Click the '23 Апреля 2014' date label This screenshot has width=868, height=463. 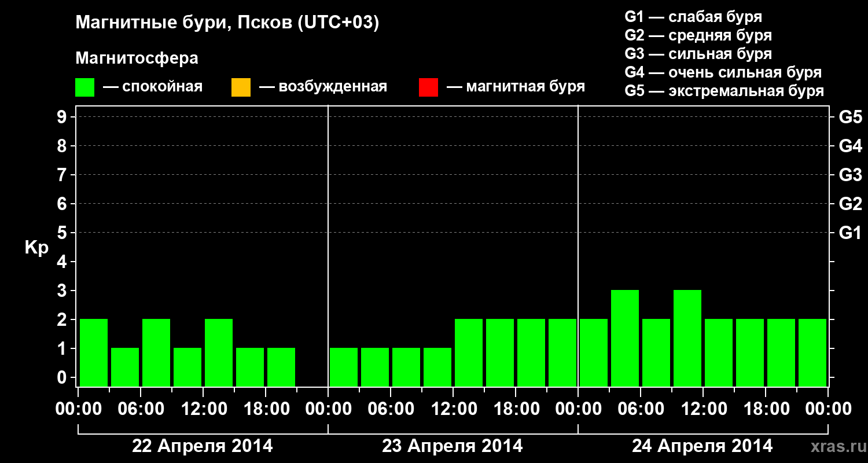pos(453,446)
